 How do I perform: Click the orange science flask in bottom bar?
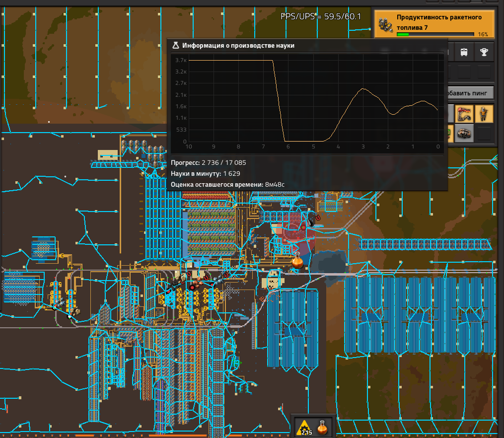[x=322, y=428]
